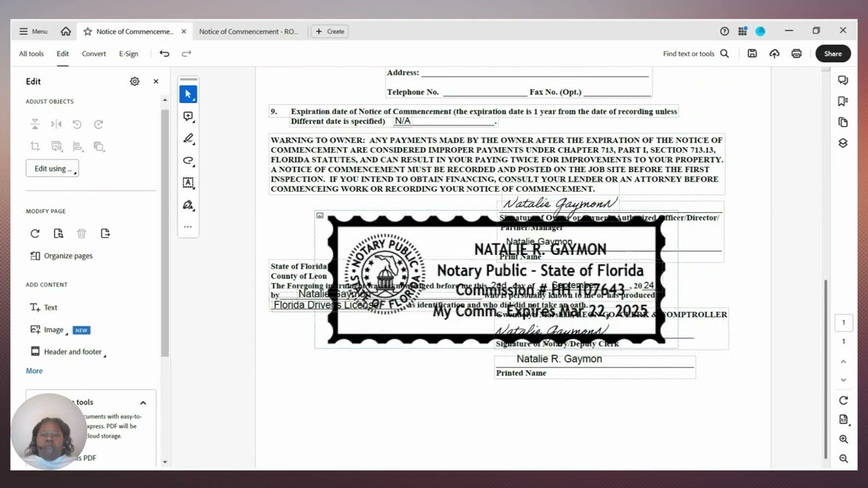
Task: Star the current document tab
Action: 87,31
